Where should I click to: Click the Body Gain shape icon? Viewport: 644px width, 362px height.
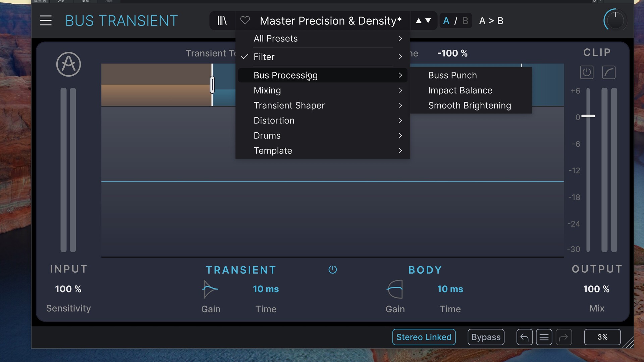tap(395, 289)
